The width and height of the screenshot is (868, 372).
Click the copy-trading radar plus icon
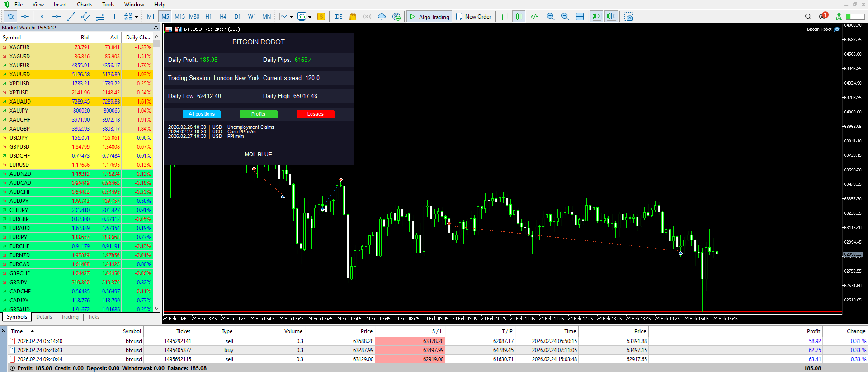pos(396,17)
